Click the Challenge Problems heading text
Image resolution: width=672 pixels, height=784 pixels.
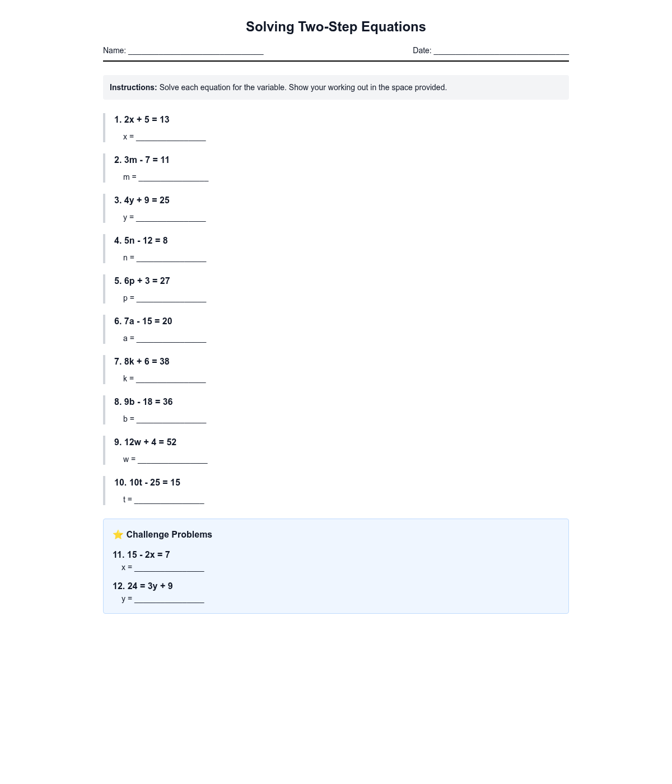(169, 535)
